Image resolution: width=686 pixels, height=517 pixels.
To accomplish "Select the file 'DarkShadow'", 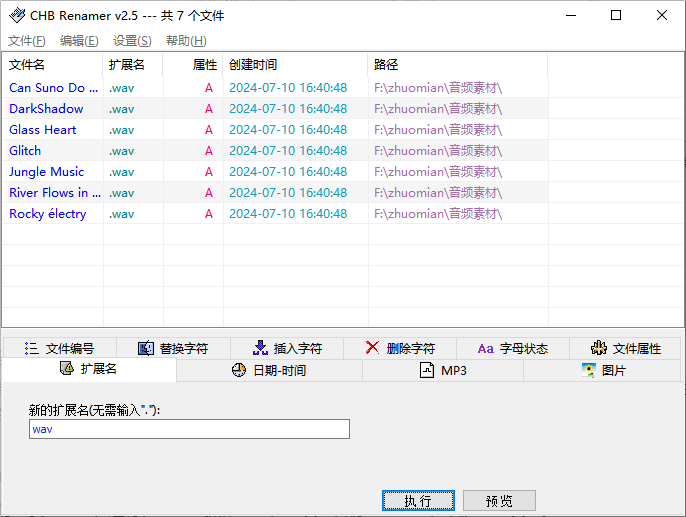I will click(46, 108).
